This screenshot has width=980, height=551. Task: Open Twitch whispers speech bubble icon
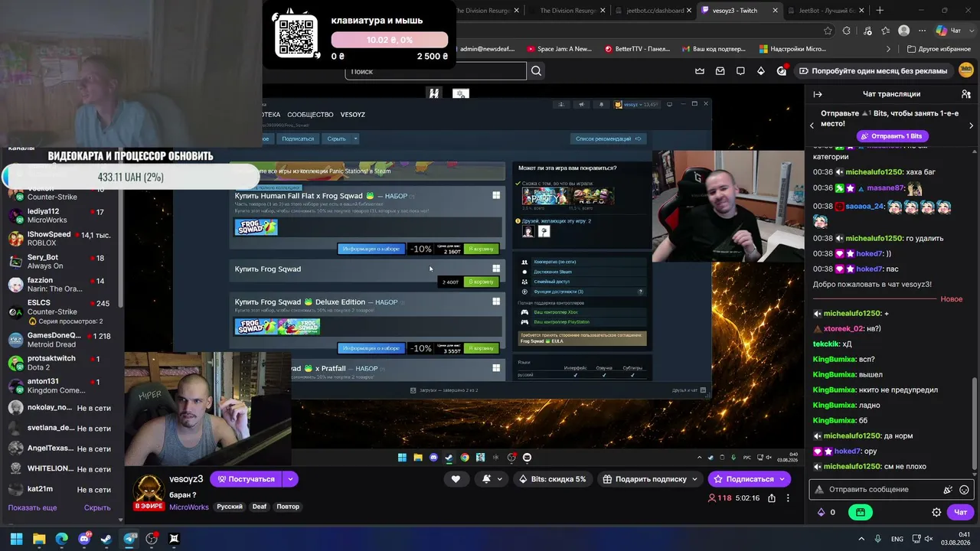coord(740,71)
